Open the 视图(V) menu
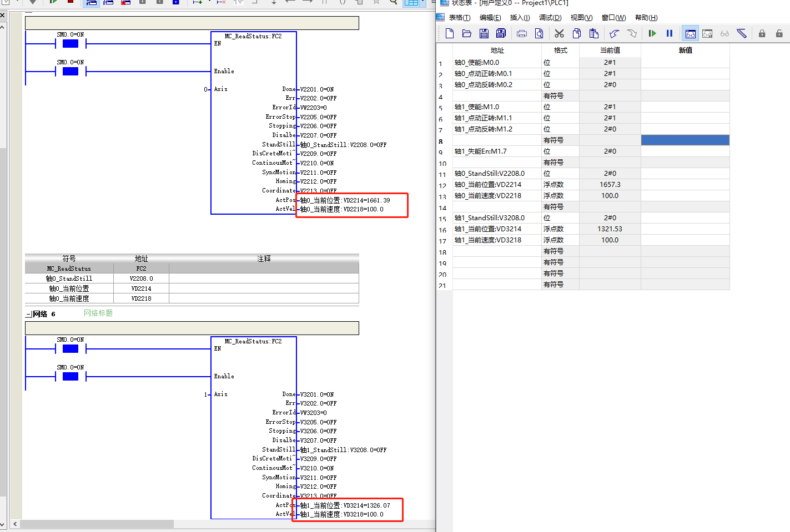This screenshot has width=790, height=532. point(581,18)
